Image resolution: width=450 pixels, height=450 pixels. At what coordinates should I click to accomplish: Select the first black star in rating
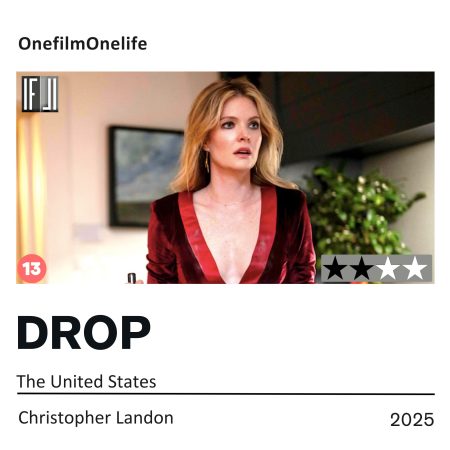pos(336,268)
